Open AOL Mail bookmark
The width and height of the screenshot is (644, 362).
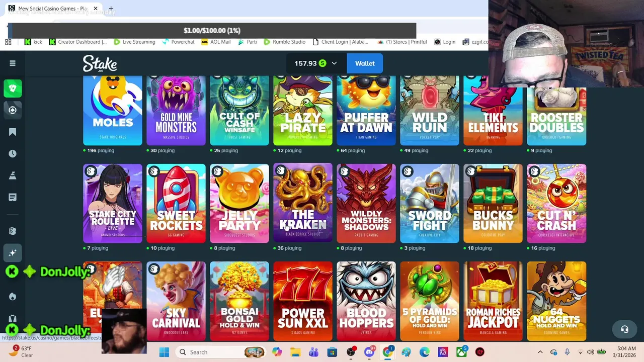click(x=216, y=42)
